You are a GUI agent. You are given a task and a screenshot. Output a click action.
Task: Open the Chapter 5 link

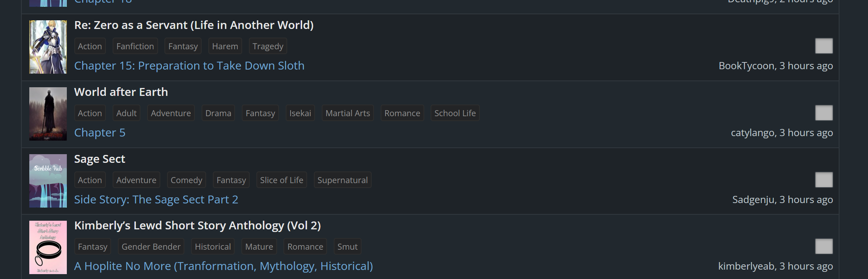pyautogui.click(x=100, y=133)
